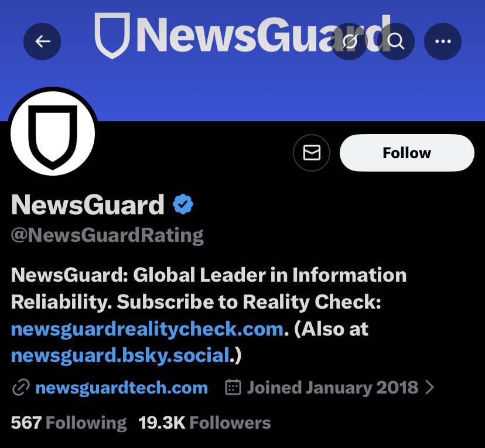Open the shield profile picture
Screen dimensions: 485x448
[x=53, y=134]
